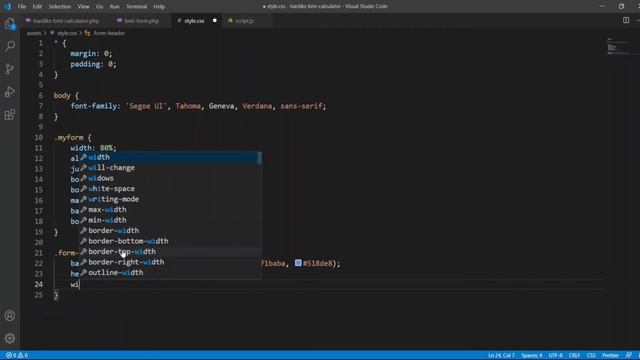Viewport: 640px width, 360px height.
Task: Open the Run menu
Action: pyautogui.click(x=115, y=7)
